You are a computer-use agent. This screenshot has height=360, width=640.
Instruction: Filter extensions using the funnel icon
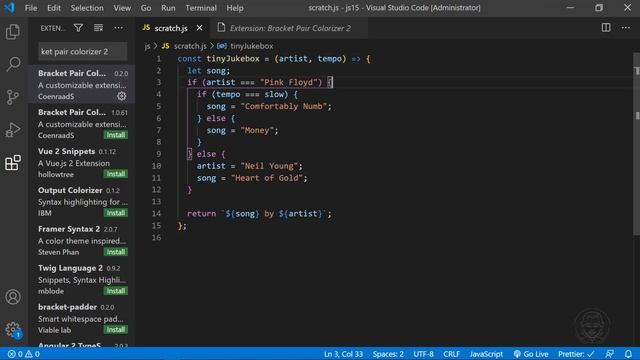(78, 28)
